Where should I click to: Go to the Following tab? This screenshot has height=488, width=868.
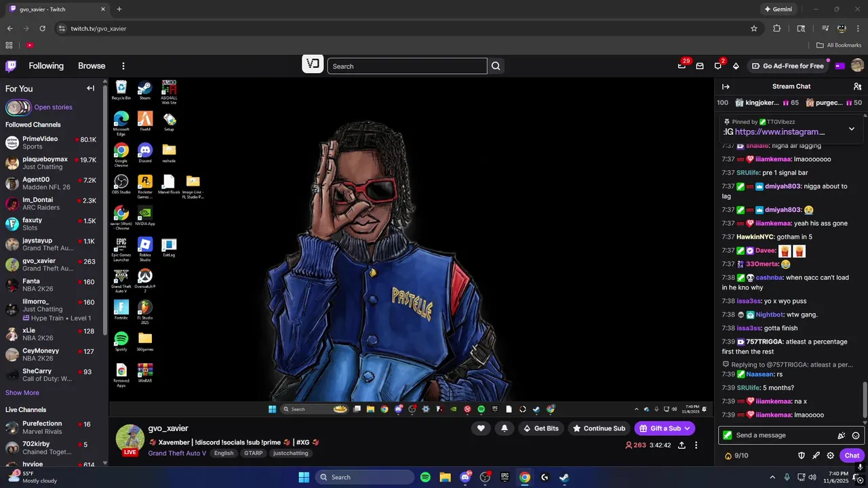(46, 66)
